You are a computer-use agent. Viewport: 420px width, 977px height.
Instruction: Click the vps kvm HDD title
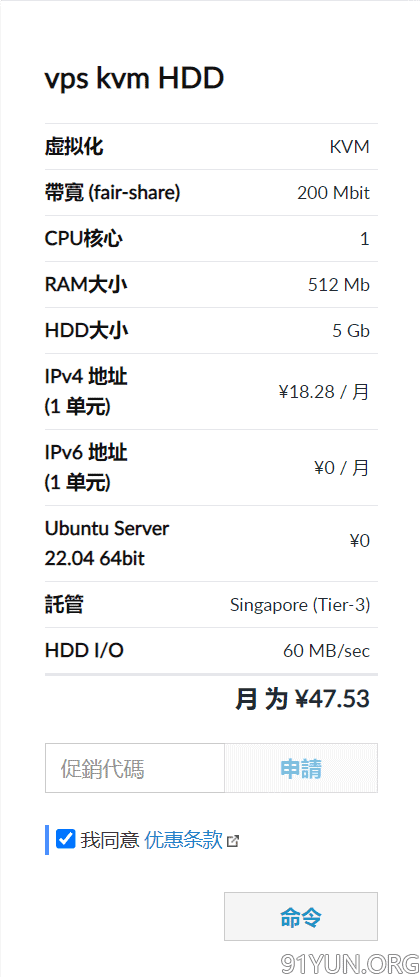pyautogui.click(x=134, y=79)
